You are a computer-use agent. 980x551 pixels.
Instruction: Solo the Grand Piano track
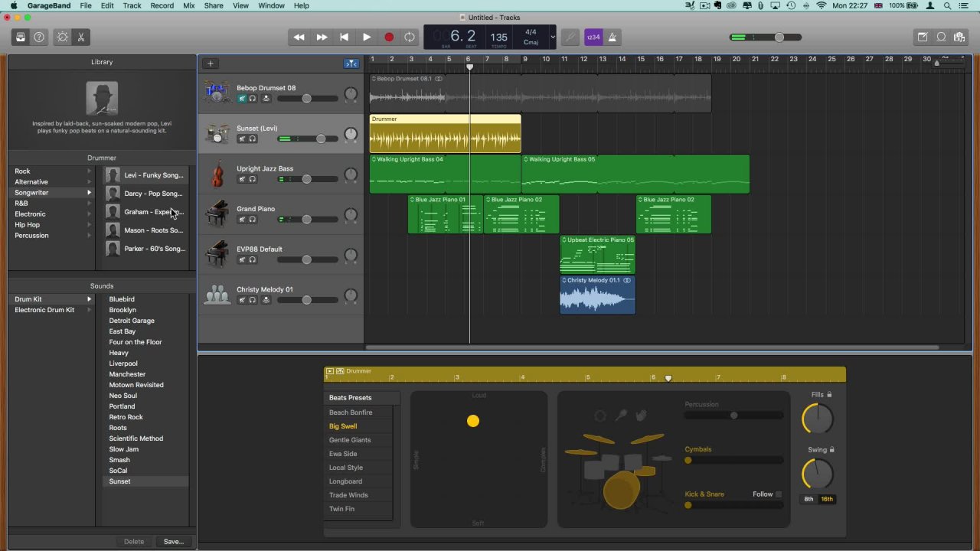(x=253, y=220)
